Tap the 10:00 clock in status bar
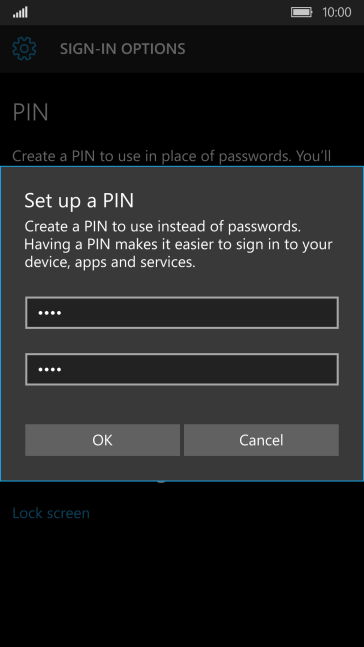This screenshot has width=364, height=647. coord(337,12)
